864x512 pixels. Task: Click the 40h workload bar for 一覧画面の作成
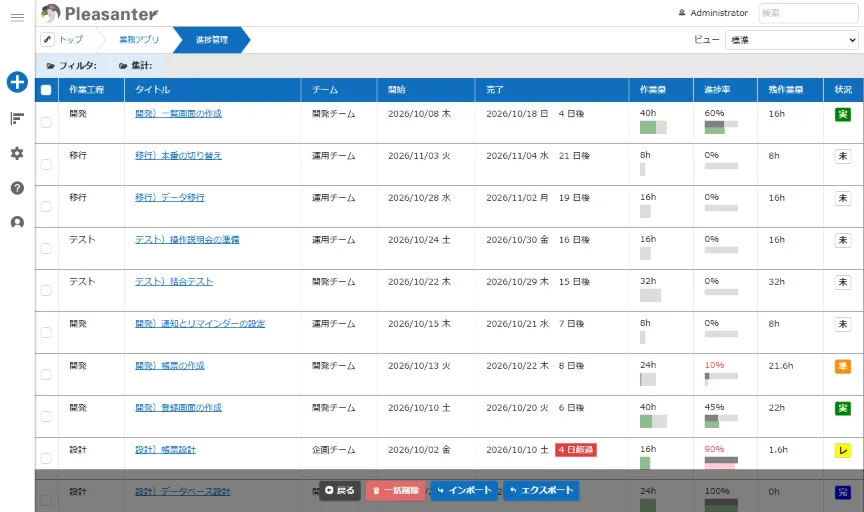653,128
